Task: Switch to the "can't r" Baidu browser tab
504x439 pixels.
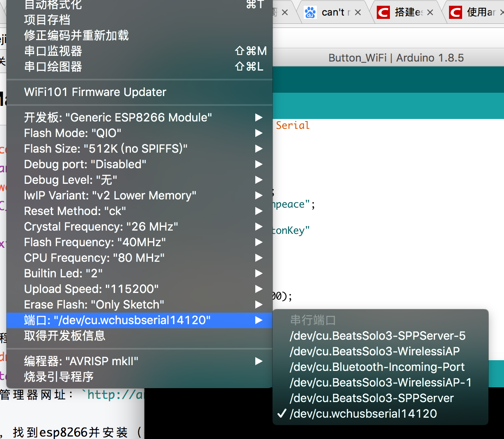Action: [332, 12]
